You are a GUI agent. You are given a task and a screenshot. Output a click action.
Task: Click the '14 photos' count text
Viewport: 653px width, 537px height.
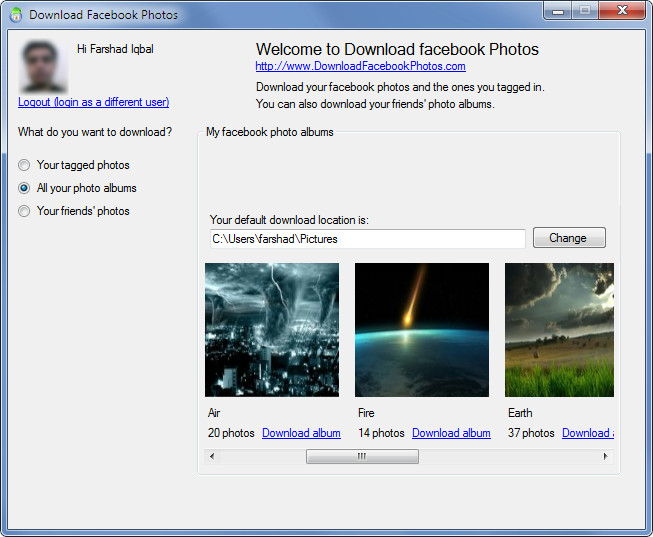click(381, 433)
